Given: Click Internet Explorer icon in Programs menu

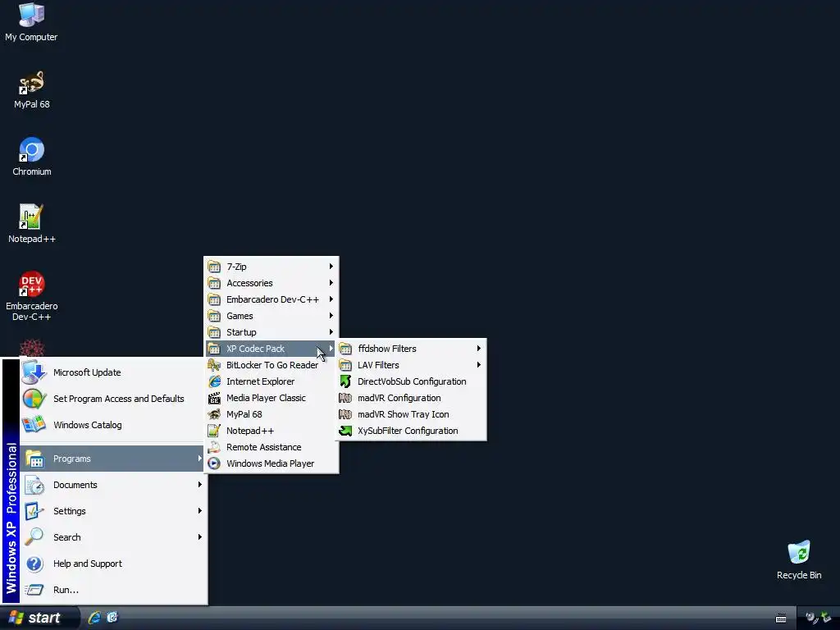Looking at the screenshot, I should pyautogui.click(x=214, y=381).
